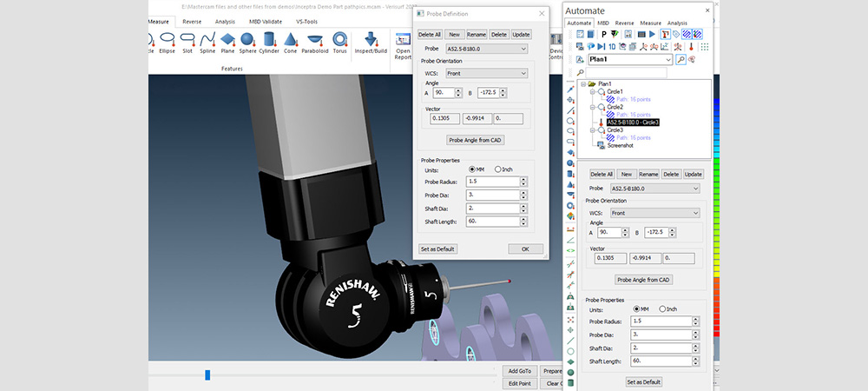Viewport: 868px width, 391px height.
Task: Click OK in Probe Definition dialog
Action: point(525,249)
